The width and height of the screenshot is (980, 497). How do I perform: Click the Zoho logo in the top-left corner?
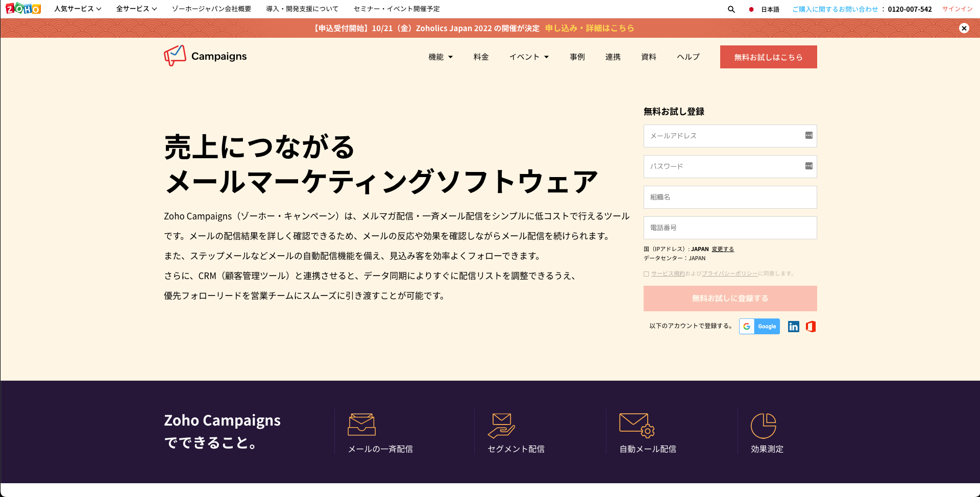point(22,9)
